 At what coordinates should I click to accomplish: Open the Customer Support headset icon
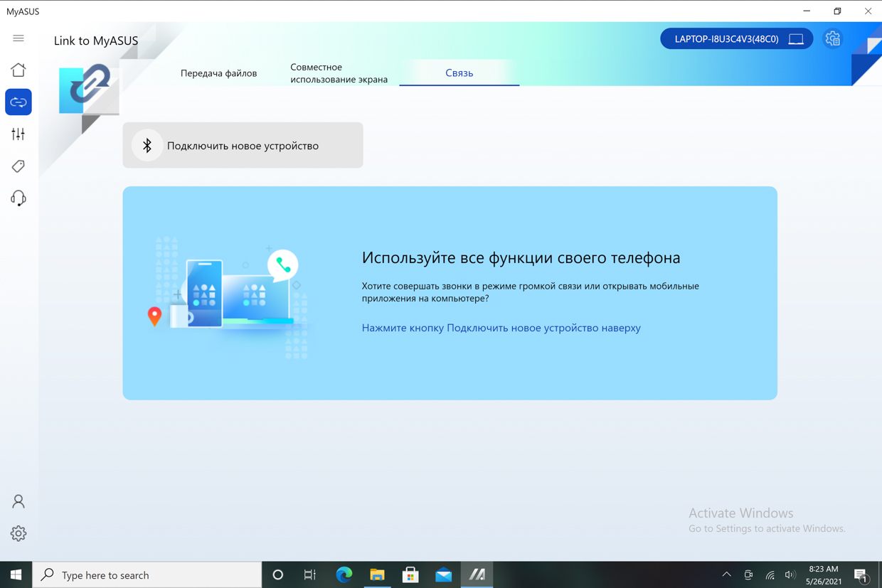(x=18, y=198)
